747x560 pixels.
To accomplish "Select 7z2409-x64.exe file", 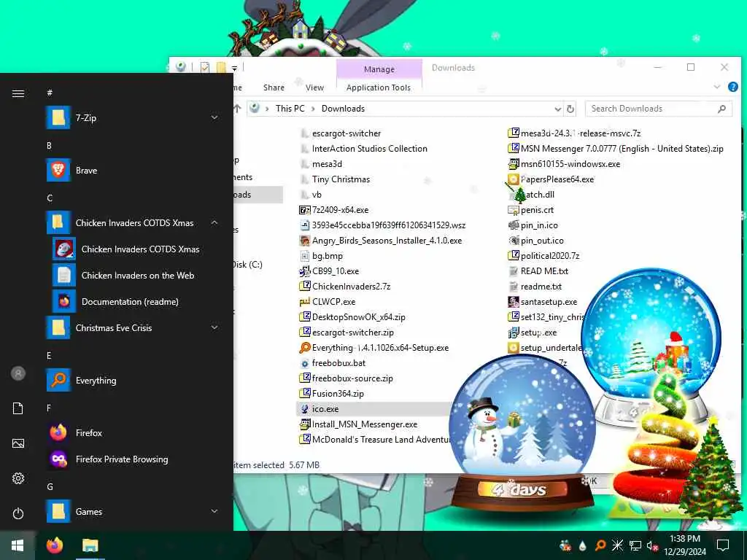I will click(333, 210).
